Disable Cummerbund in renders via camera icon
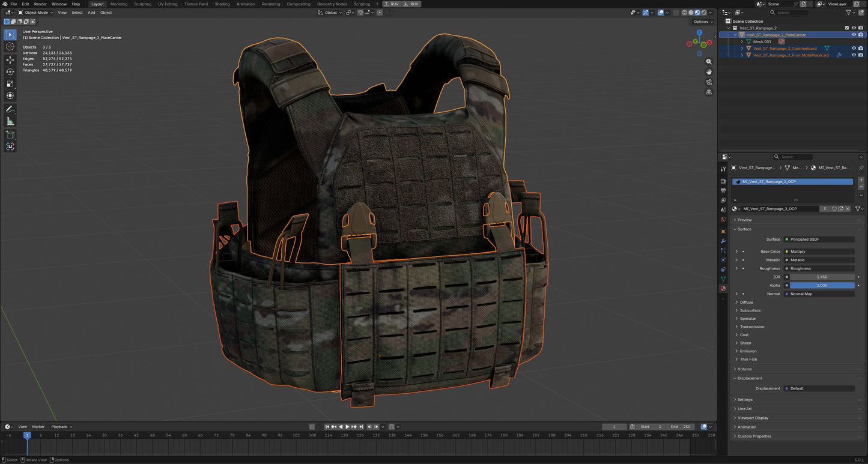 click(861, 48)
